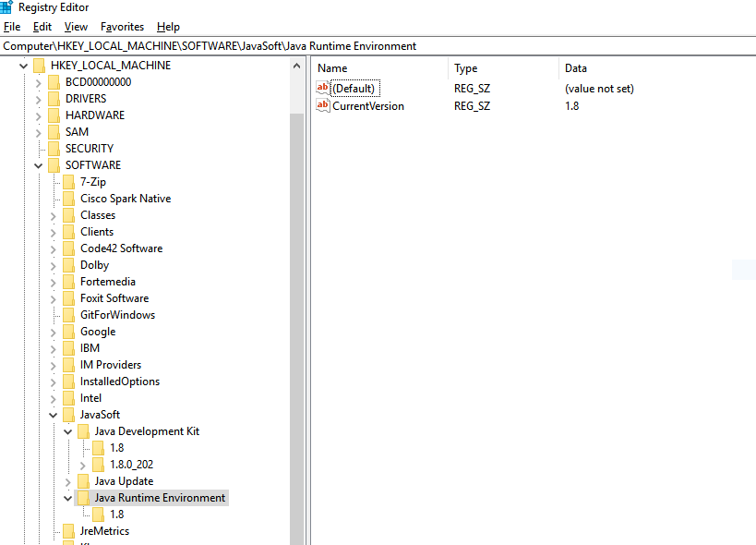Click the SECURITY folder icon
The image size is (756, 545).
tap(54, 149)
